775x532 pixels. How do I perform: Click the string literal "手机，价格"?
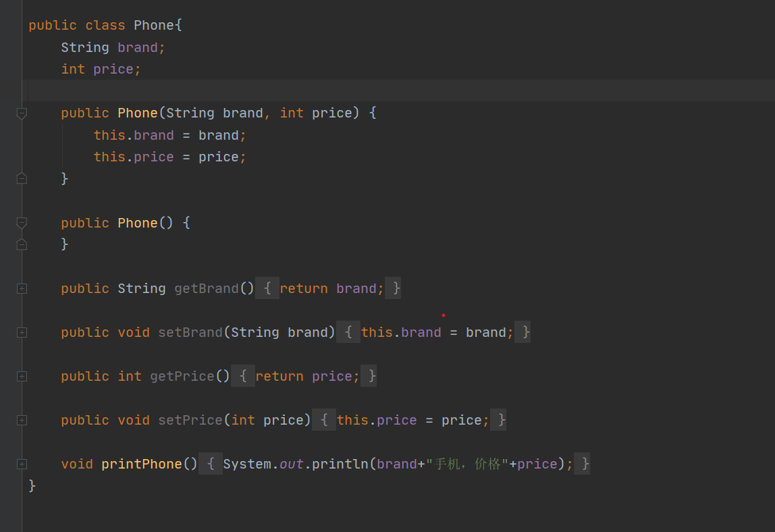click(467, 464)
